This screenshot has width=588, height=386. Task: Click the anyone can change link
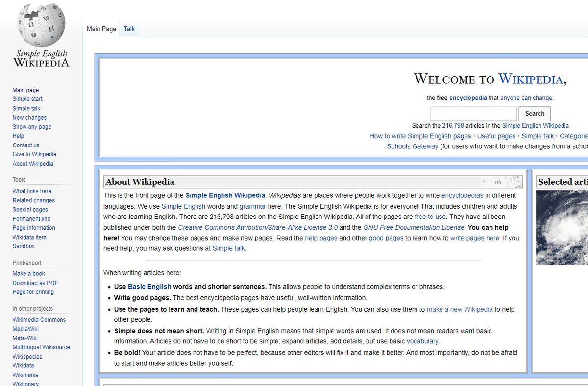[x=527, y=98]
